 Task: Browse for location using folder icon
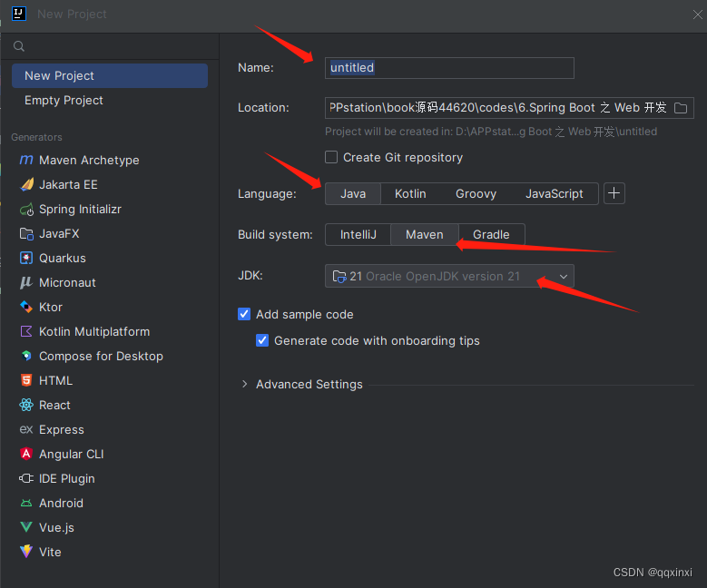[x=681, y=108]
